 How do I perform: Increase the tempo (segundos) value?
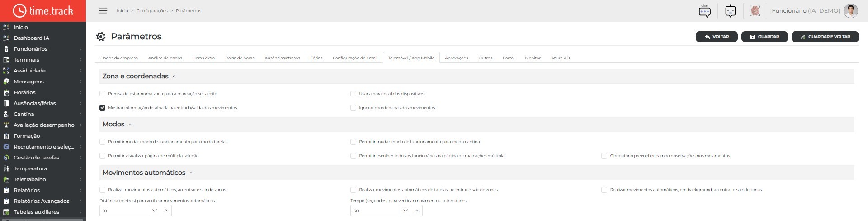[x=417, y=211]
